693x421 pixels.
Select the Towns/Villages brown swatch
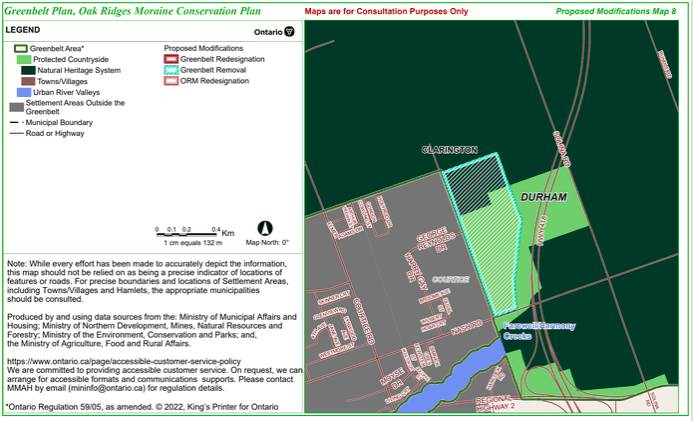click(26, 81)
